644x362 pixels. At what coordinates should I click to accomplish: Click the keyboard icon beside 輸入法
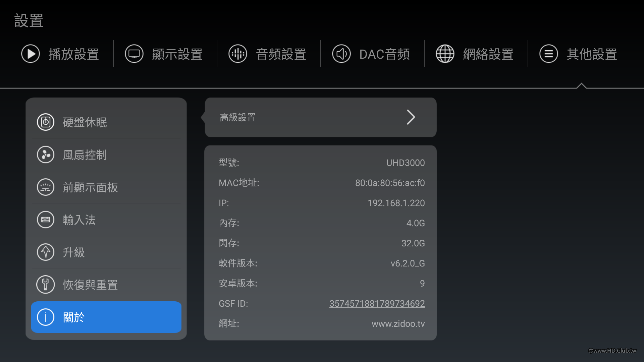tap(46, 220)
